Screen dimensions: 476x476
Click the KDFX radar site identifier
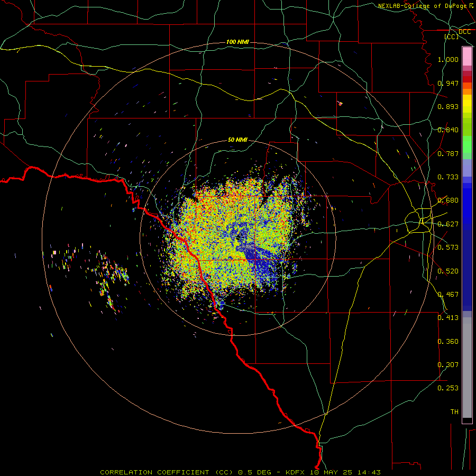coord(296,472)
